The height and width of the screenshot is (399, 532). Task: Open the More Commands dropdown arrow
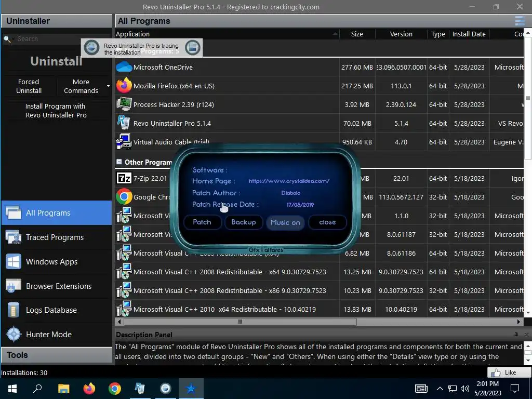click(108, 86)
